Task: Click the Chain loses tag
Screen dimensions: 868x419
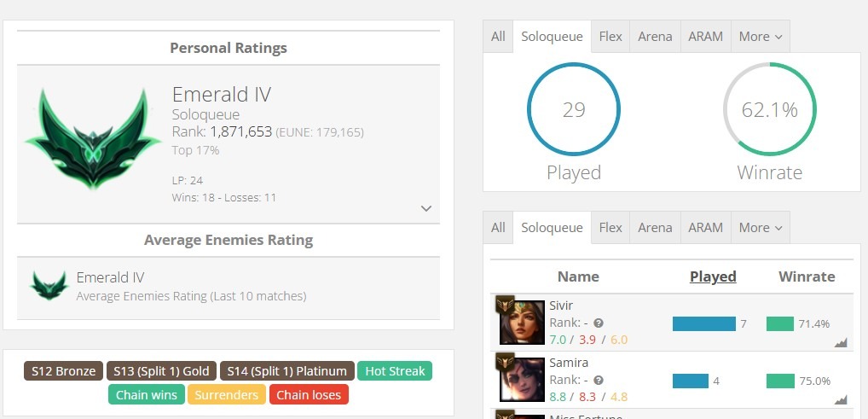Action: tap(309, 394)
